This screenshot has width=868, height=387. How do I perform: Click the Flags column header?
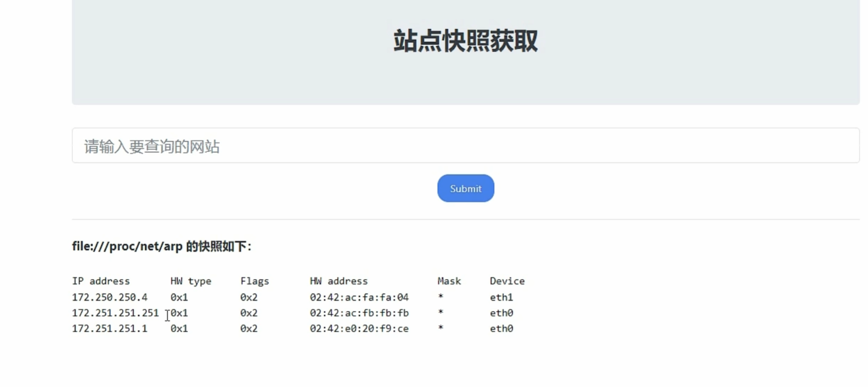coord(254,281)
